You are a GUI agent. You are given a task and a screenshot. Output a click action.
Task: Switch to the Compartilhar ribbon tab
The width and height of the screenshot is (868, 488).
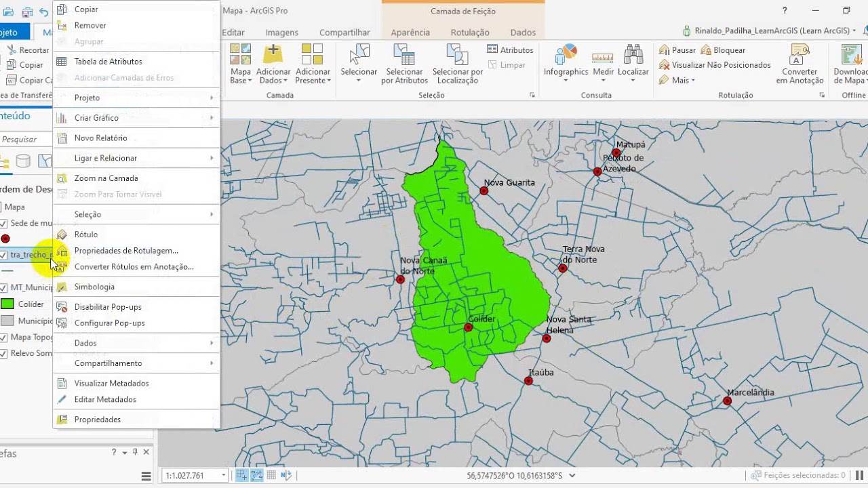point(344,32)
